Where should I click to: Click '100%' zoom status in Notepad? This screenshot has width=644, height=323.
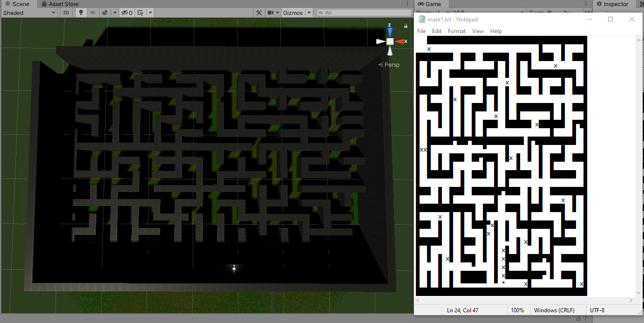point(517,310)
